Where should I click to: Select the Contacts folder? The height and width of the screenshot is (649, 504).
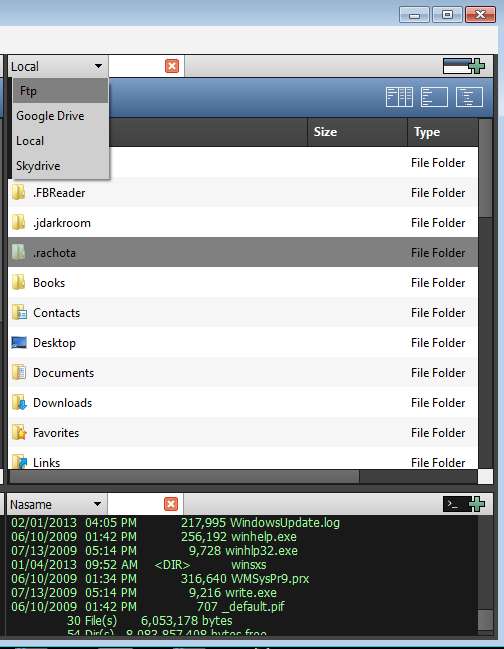pos(243,312)
